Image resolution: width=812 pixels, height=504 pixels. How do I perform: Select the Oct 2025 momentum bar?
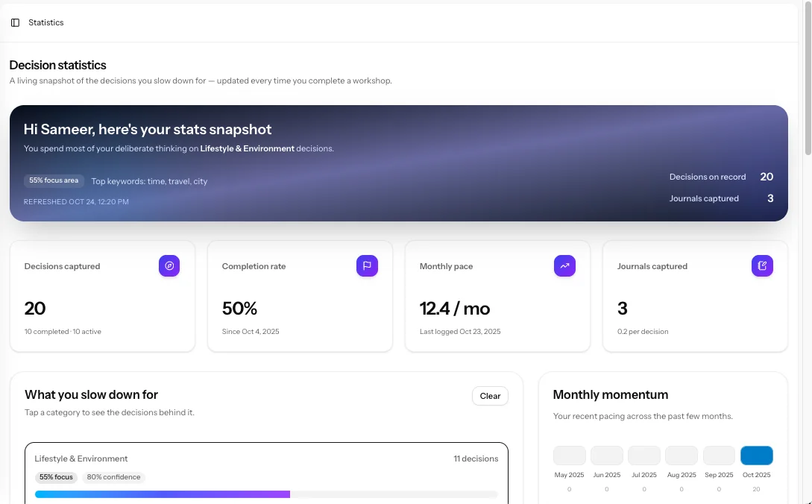756,455
